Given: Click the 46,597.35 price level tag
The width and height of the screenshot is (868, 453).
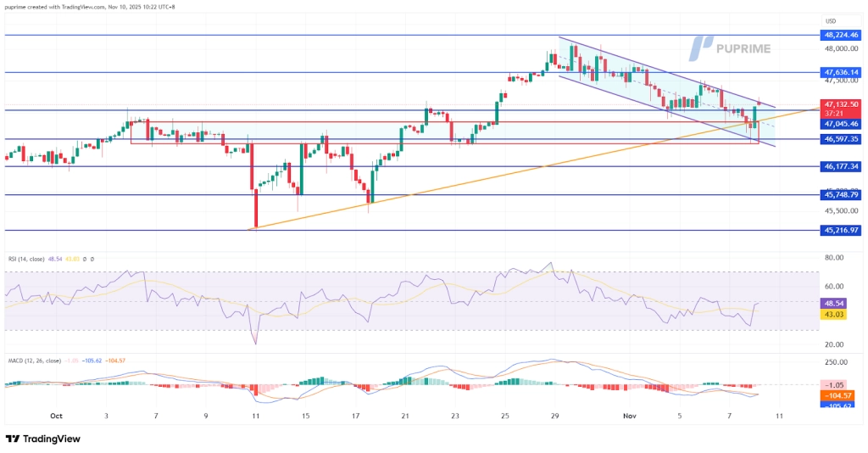Looking at the screenshot, I should (x=839, y=139).
